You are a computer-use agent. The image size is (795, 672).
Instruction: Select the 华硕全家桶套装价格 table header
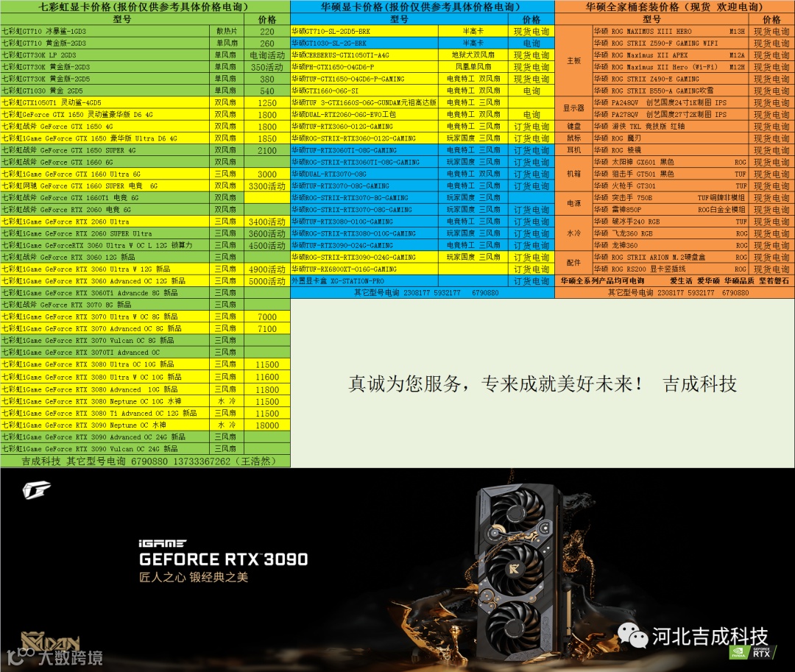click(x=675, y=7)
